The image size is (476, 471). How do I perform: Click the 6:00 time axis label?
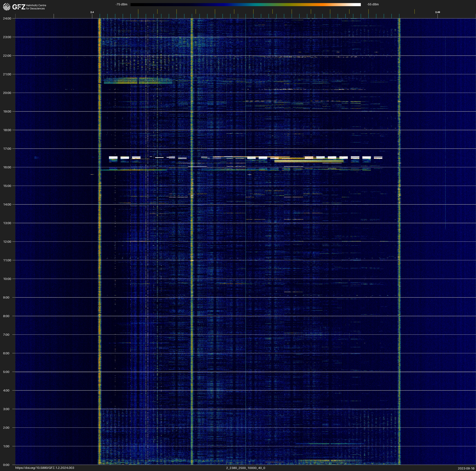[6, 353]
